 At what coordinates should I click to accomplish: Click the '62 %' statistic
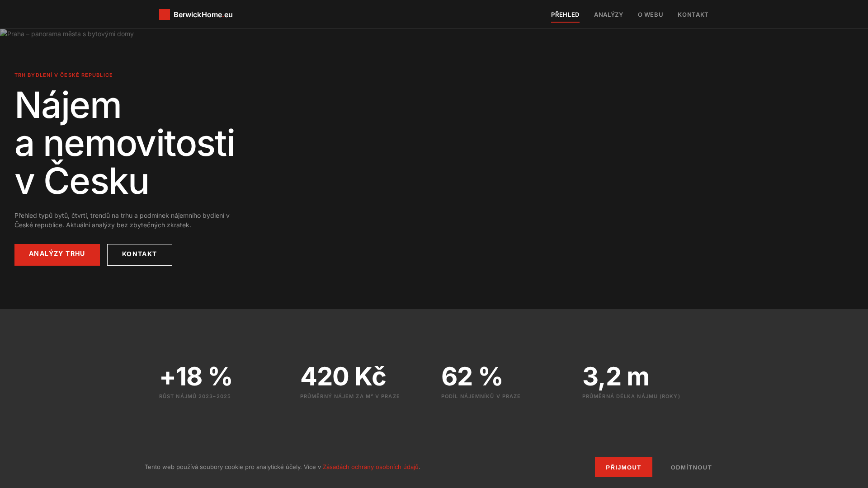click(x=472, y=376)
